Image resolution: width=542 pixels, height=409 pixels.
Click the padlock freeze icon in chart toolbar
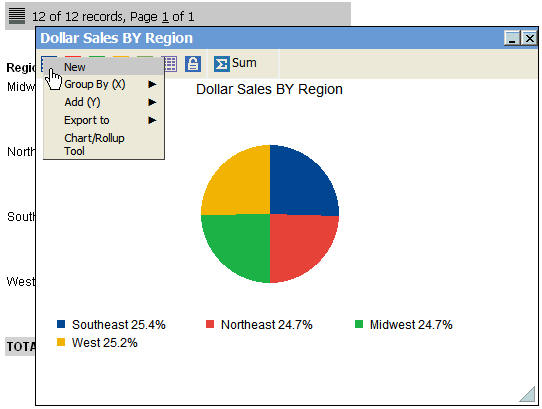pyautogui.click(x=193, y=64)
